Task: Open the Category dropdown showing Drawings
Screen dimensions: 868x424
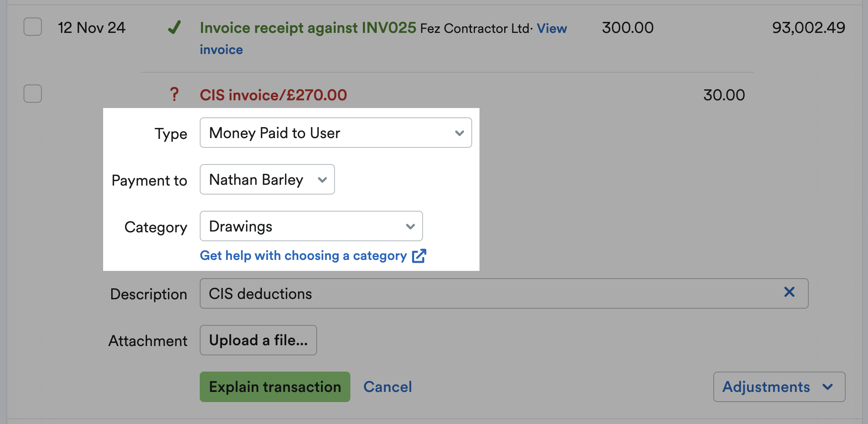Action: click(311, 226)
